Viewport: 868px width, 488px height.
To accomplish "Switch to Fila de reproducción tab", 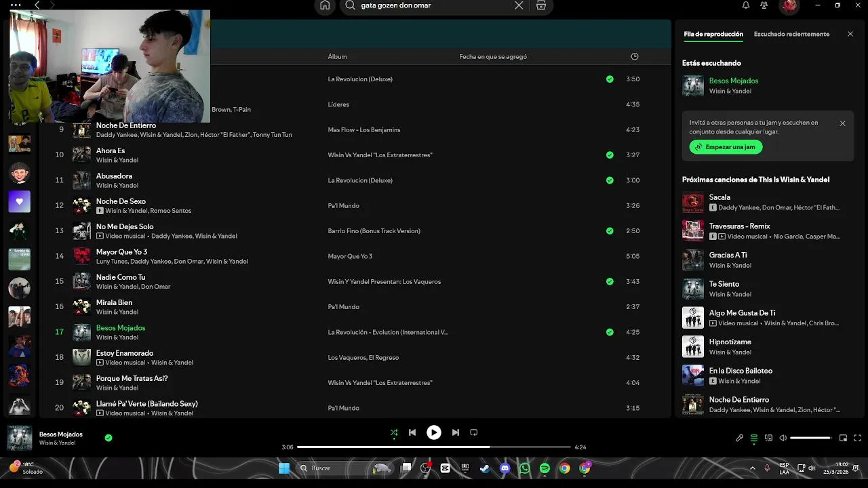I will [713, 34].
